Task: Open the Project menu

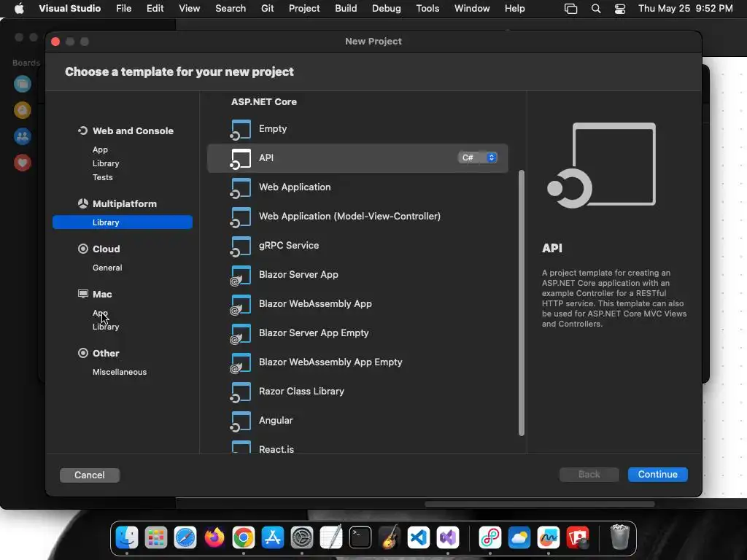Action: [x=304, y=9]
